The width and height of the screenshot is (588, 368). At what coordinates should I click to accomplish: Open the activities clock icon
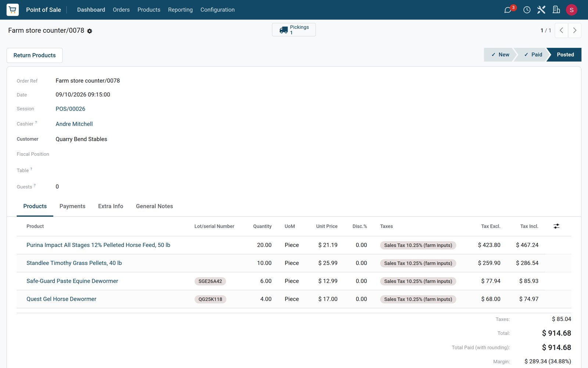[527, 10]
